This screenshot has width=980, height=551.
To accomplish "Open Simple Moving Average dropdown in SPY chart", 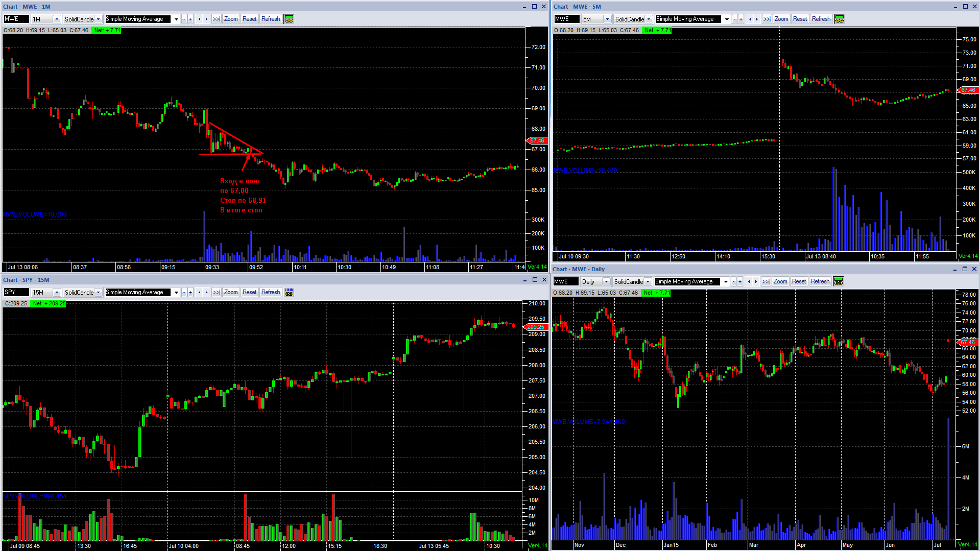I will coord(176,292).
